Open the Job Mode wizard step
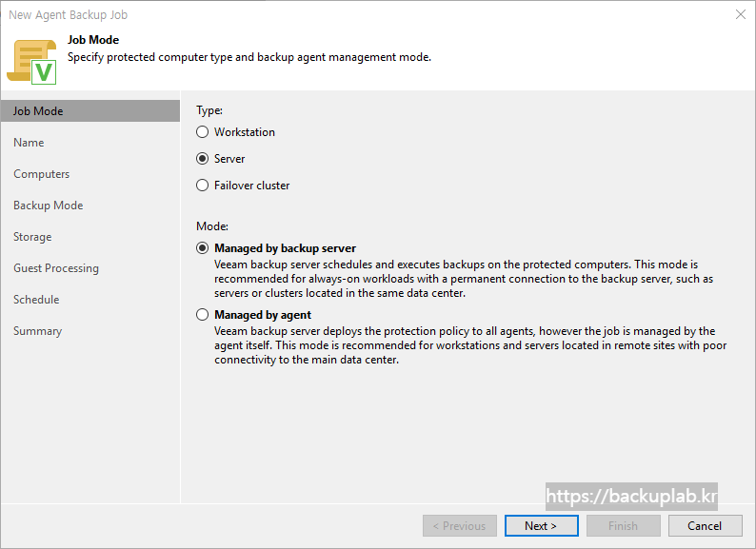This screenshot has height=549, width=756. point(90,111)
